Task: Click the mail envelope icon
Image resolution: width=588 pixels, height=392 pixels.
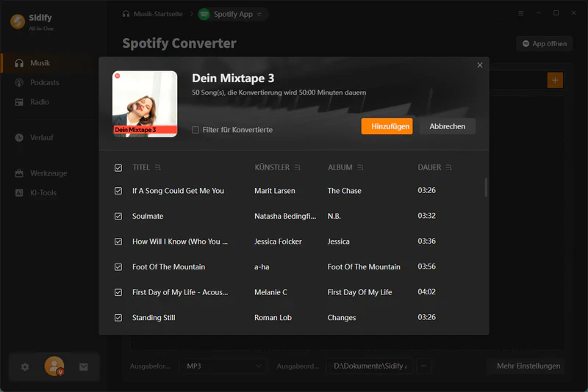Action: tap(84, 367)
